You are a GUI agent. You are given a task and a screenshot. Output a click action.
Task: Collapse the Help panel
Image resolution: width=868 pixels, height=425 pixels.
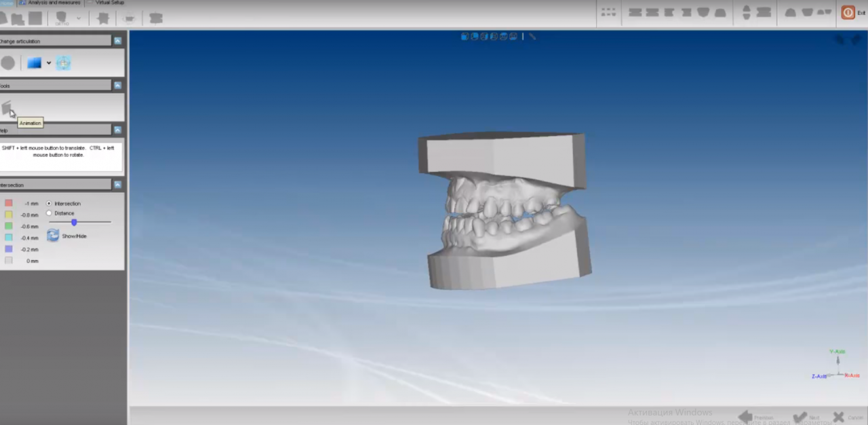(x=118, y=130)
